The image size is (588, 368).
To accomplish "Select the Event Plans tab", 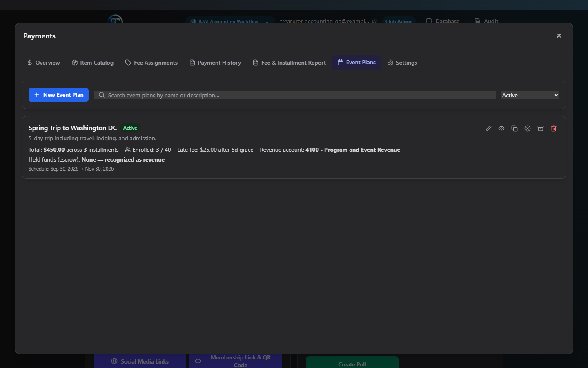I will pyautogui.click(x=356, y=63).
